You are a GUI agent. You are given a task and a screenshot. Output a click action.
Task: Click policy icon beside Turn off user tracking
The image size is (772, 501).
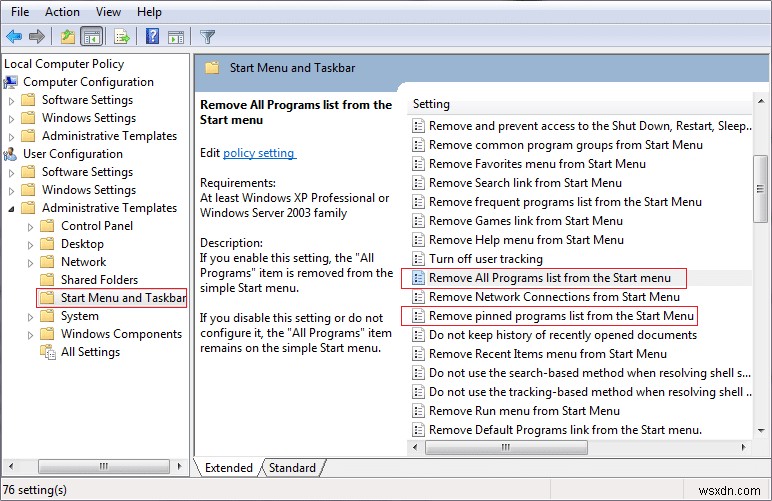click(x=418, y=259)
